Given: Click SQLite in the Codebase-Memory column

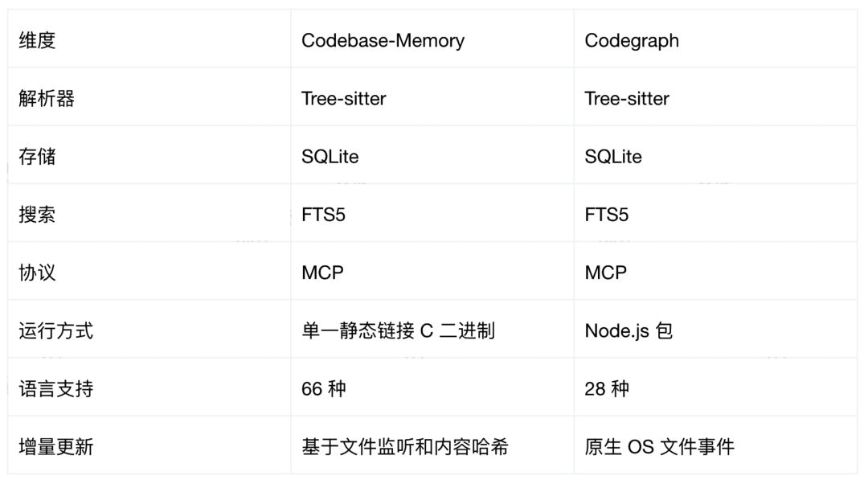Looking at the screenshot, I should tap(330, 157).
